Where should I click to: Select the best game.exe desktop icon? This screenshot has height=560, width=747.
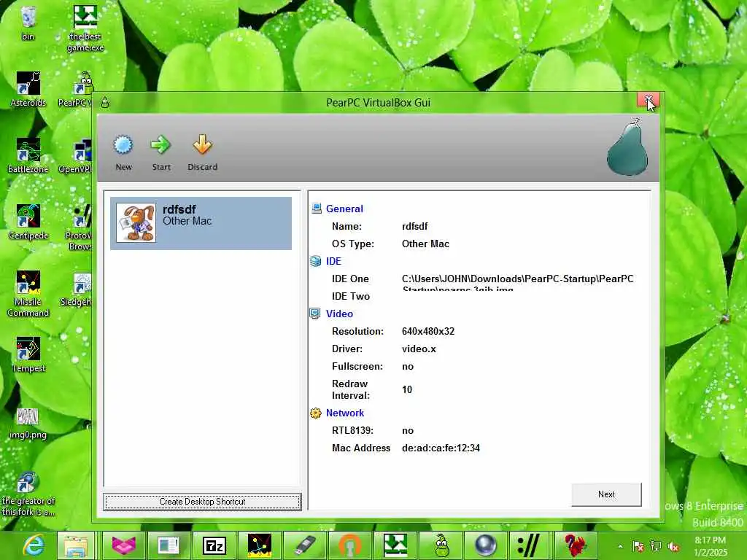point(85,28)
